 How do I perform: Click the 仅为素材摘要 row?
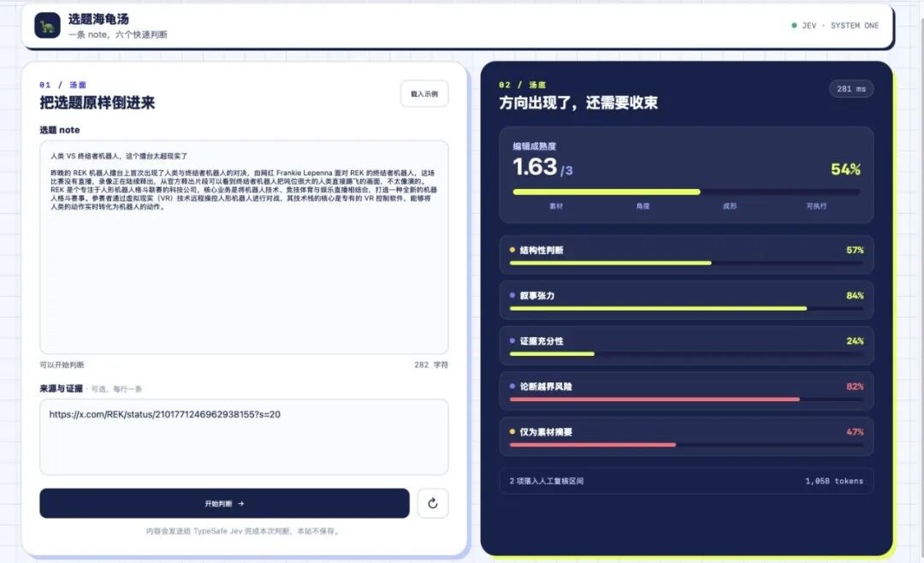[x=686, y=436]
